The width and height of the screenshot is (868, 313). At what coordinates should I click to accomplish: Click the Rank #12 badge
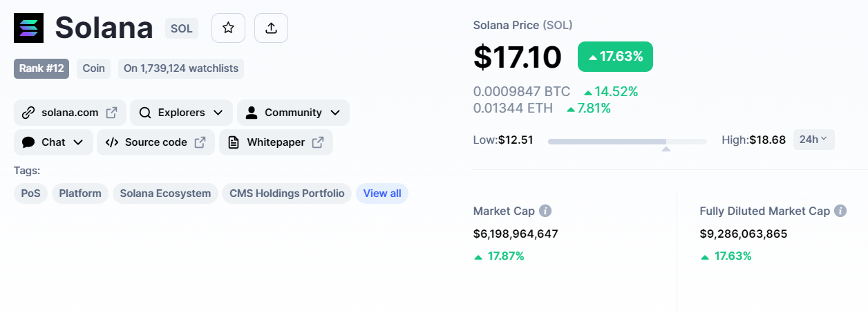[x=41, y=68]
